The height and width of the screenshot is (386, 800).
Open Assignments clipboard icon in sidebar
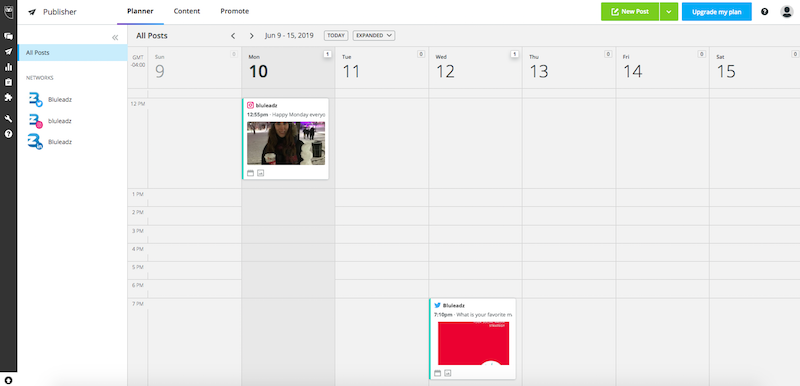click(8, 82)
